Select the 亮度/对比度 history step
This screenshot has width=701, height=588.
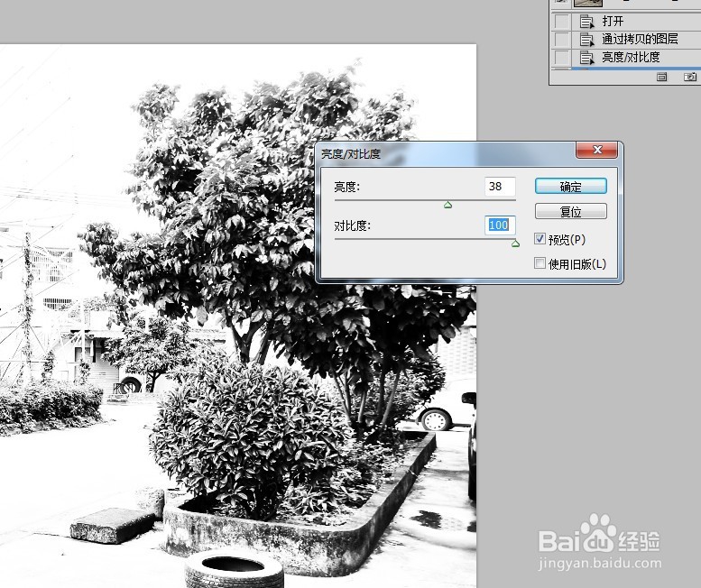point(625,57)
